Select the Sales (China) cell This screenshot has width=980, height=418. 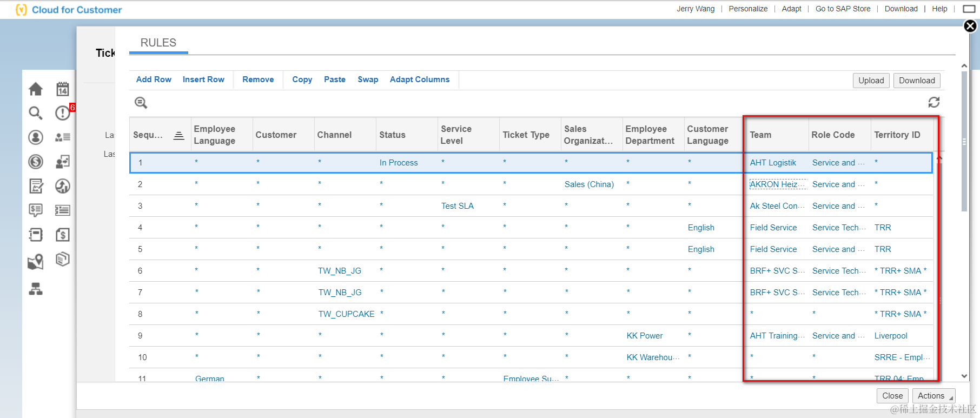point(589,184)
